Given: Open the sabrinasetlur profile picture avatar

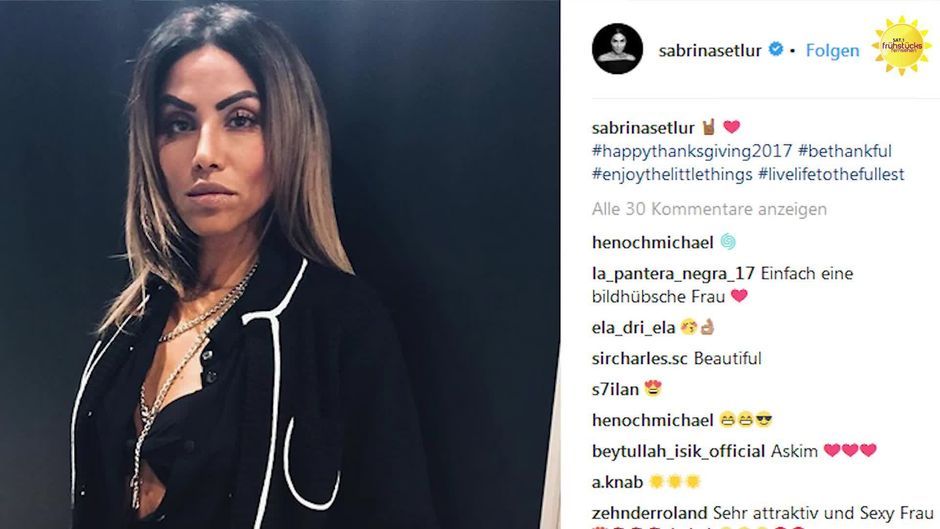Looking at the screenshot, I should (x=617, y=49).
